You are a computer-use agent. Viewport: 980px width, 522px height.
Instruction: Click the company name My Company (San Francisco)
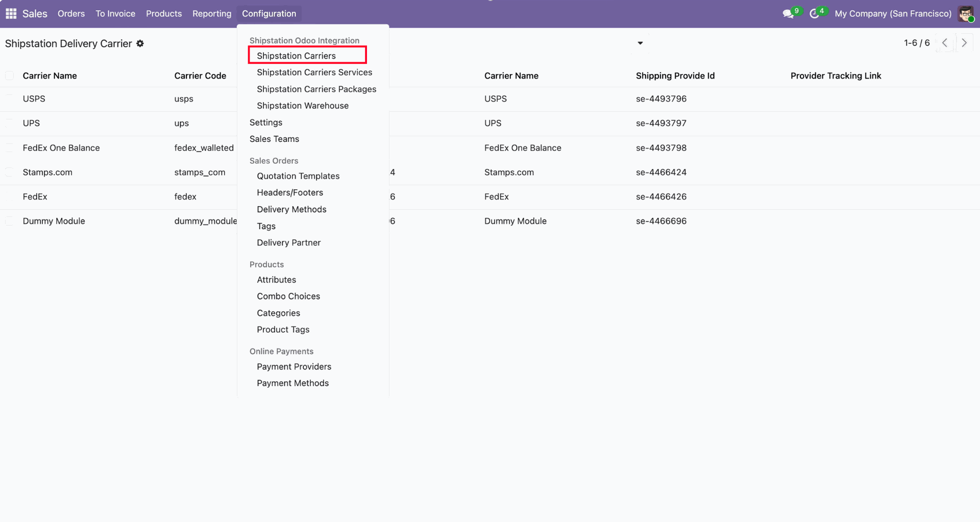coord(893,14)
